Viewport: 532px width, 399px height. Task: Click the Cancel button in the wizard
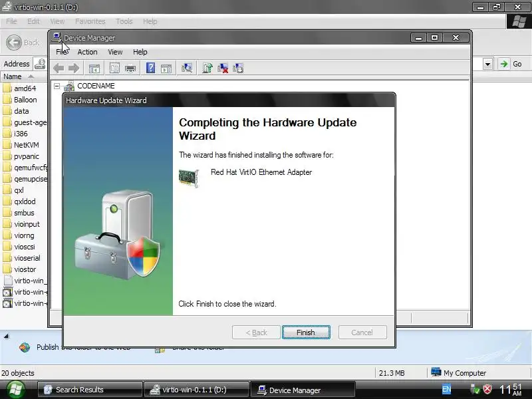point(362,332)
